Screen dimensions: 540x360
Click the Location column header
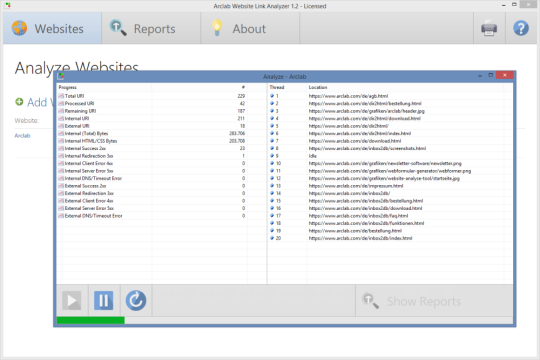pyautogui.click(x=405, y=88)
